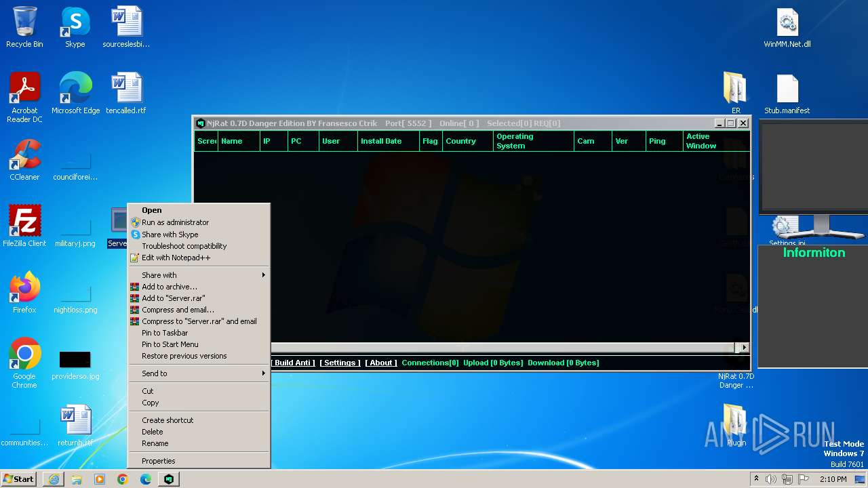This screenshot has width=868, height=488.
Task: Open WinMM.Net.dll file icon
Action: coord(787,27)
